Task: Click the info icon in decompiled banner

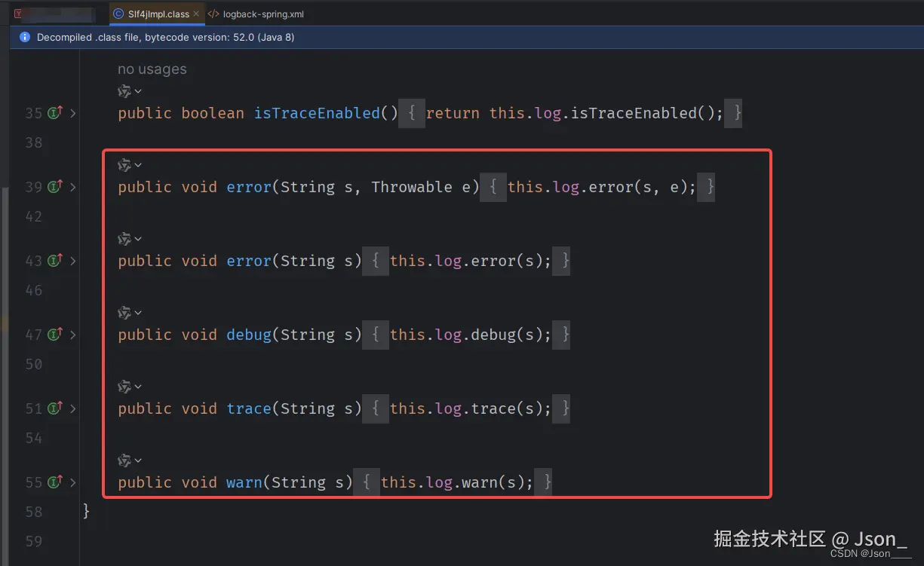Action: click(x=25, y=37)
